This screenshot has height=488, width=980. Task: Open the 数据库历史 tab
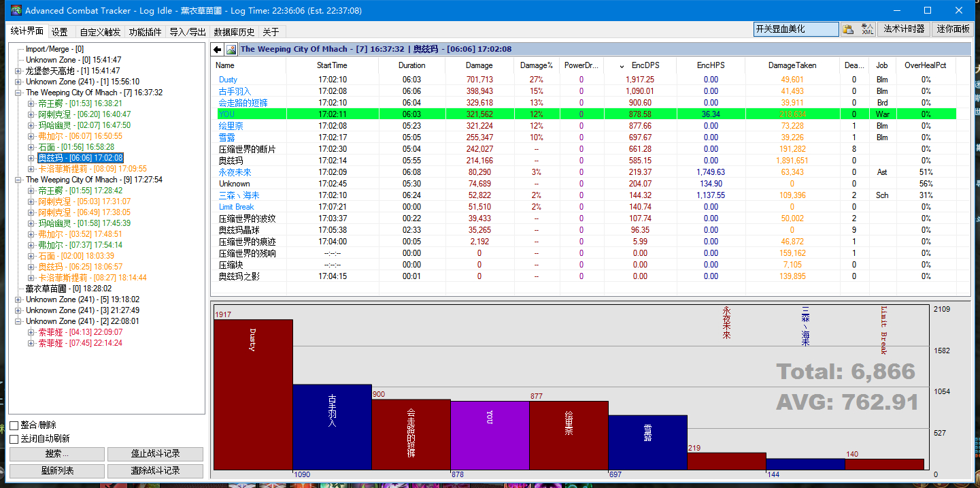[234, 32]
